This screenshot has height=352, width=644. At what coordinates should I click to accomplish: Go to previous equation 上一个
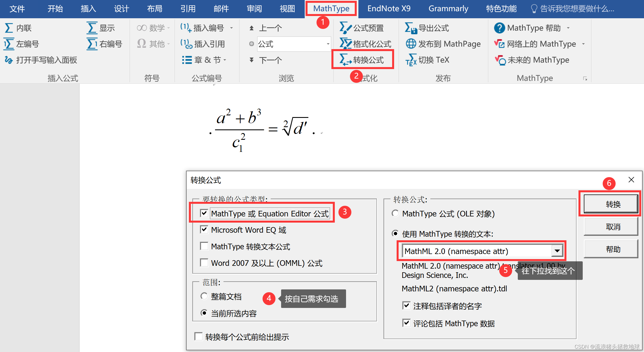point(265,28)
